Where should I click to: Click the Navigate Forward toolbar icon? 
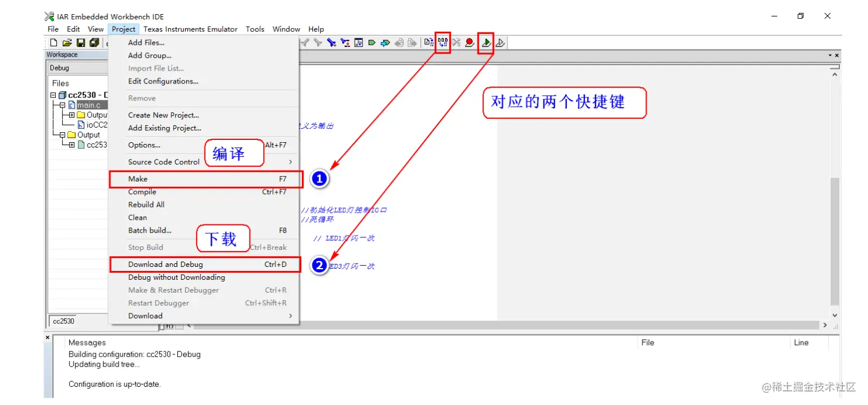(x=412, y=42)
